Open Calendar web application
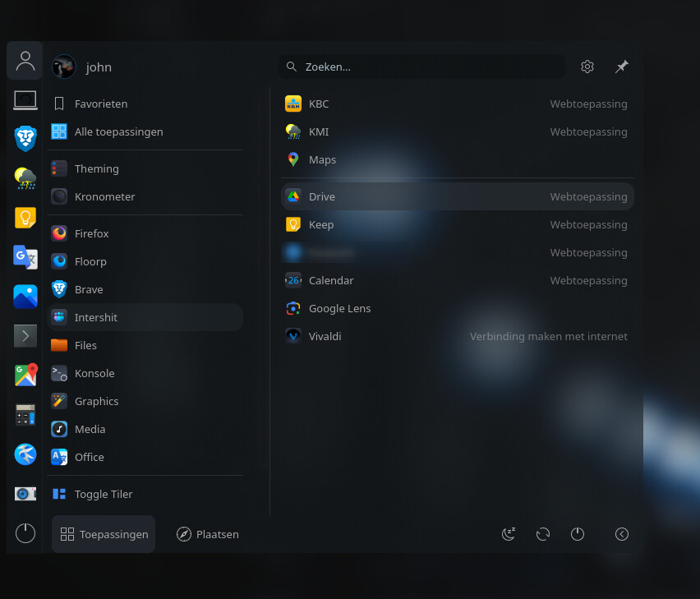The height and width of the screenshot is (599, 700). pyautogui.click(x=457, y=280)
